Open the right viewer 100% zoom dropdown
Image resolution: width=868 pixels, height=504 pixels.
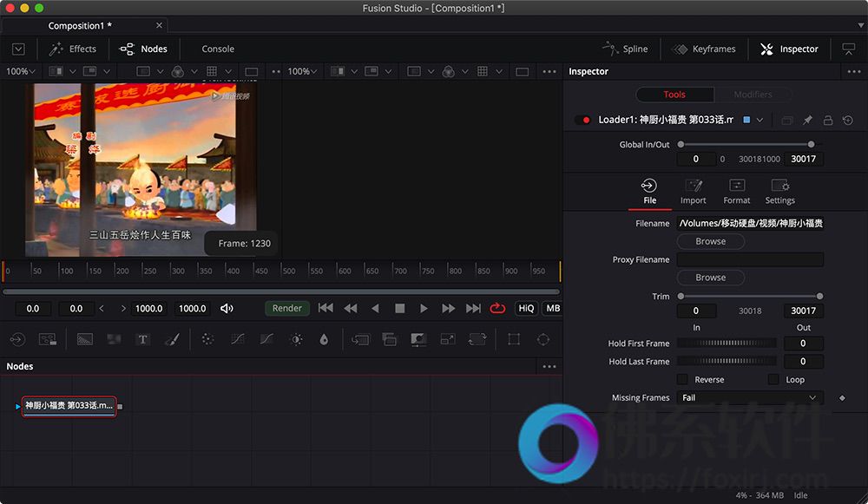[302, 71]
